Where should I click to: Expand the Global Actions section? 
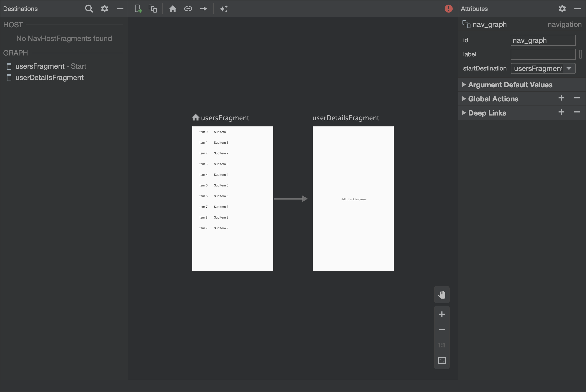pyautogui.click(x=464, y=98)
